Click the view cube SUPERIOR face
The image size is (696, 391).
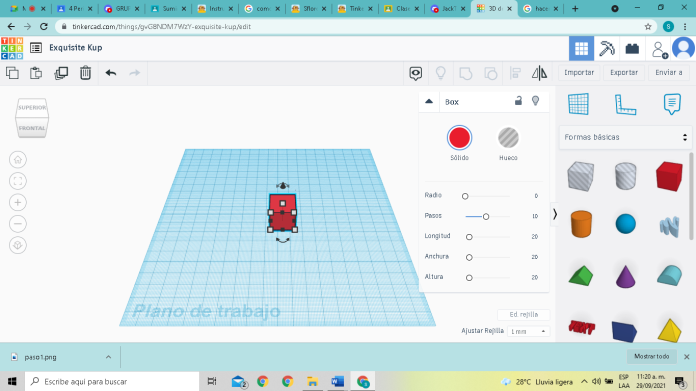click(x=32, y=107)
